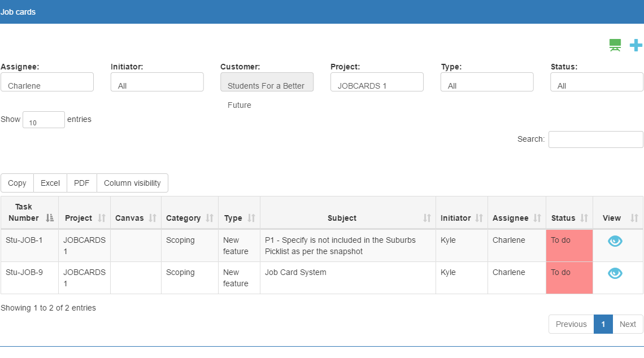Click Scoping category in Stu-JOB-1 row
Screen dimensions: 644x358
180,240
